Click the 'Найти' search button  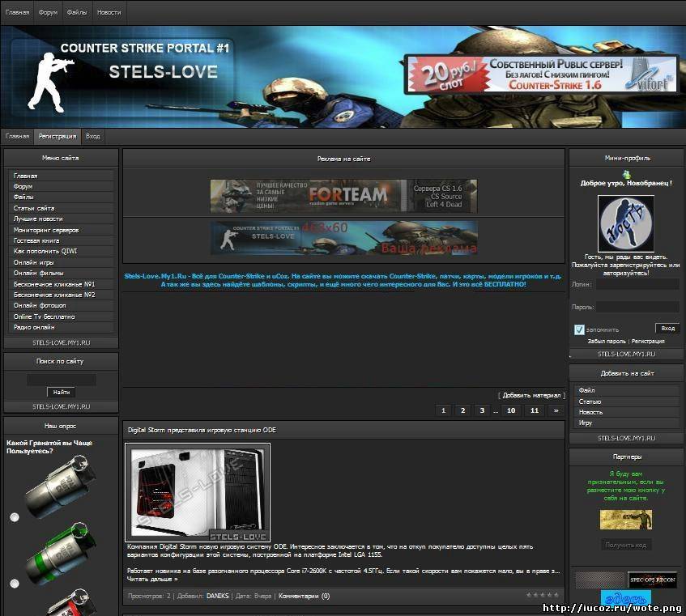coord(62,392)
